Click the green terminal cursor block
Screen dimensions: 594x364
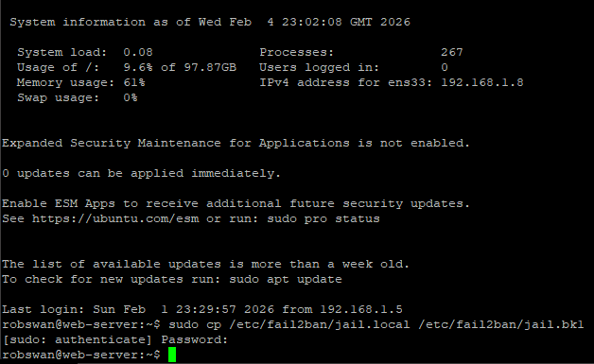click(x=172, y=355)
